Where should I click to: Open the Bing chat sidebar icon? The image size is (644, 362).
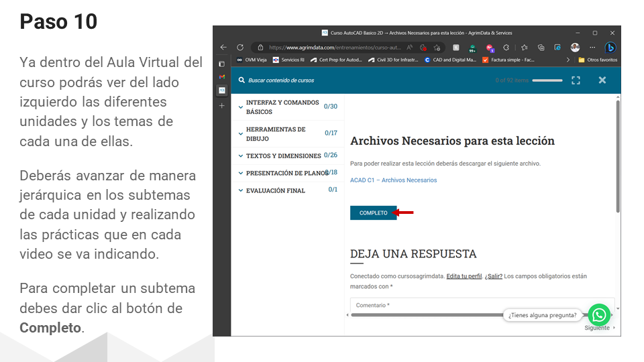(610, 48)
